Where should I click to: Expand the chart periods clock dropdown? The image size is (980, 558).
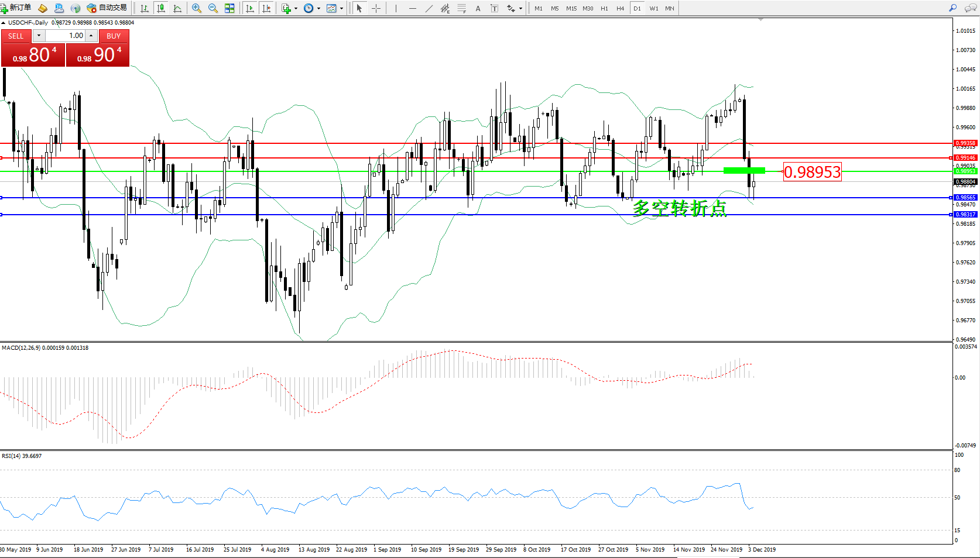pos(318,8)
